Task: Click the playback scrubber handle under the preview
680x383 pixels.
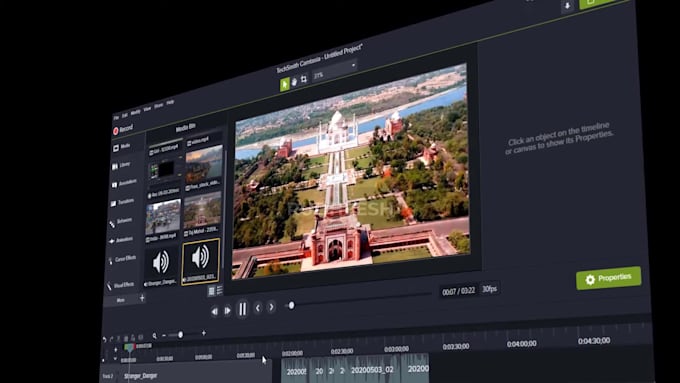Action: (291, 305)
